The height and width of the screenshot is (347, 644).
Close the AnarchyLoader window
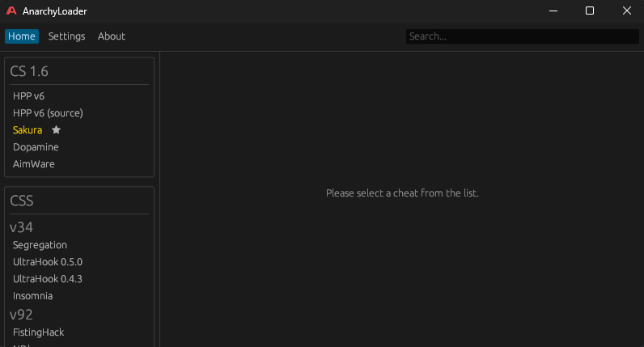[627, 11]
